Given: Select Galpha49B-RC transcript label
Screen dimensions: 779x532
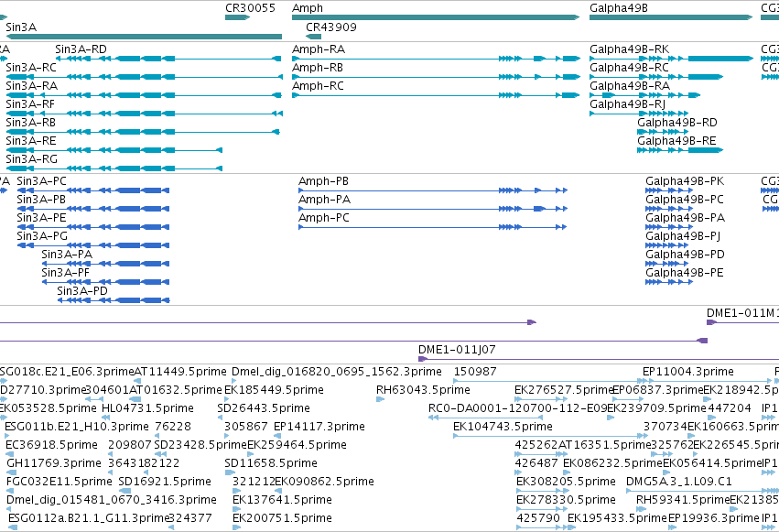Looking at the screenshot, I should tap(629, 68).
